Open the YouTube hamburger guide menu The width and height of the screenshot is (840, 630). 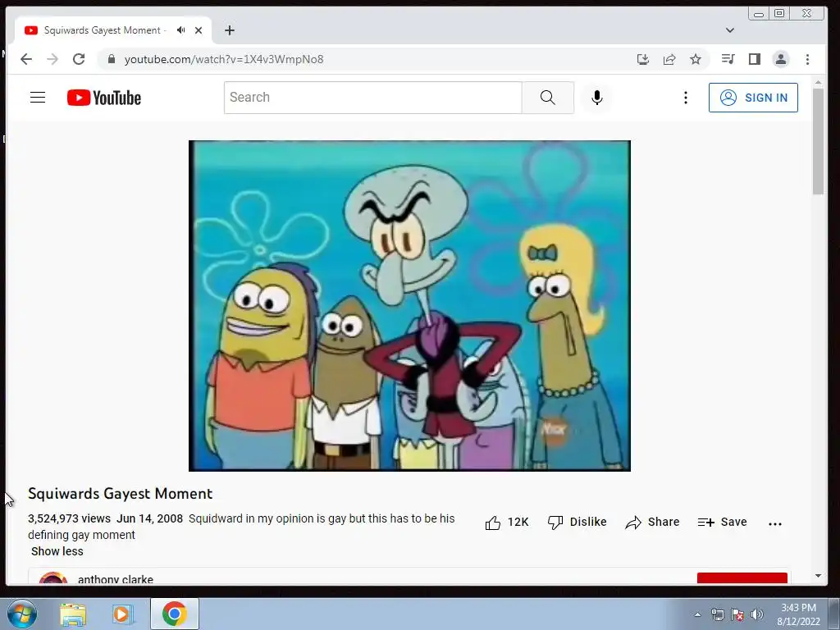(x=38, y=98)
